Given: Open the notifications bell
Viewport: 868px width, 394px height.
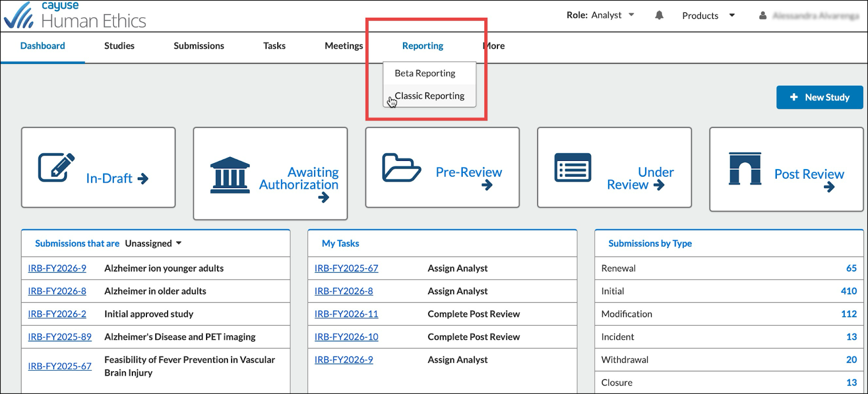Looking at the screenshot, I should coord(659,15).
